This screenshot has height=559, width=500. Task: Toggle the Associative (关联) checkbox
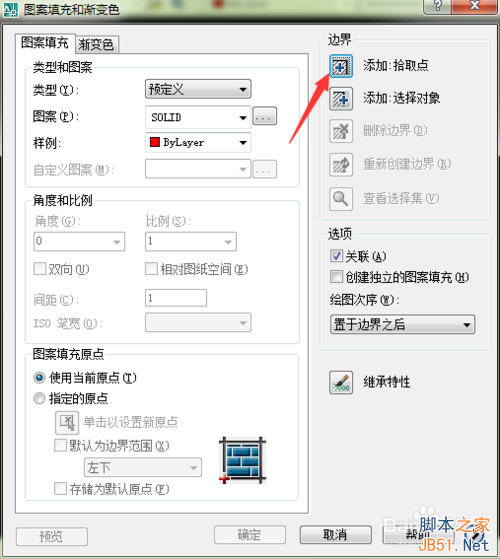(x=336, y=256)
